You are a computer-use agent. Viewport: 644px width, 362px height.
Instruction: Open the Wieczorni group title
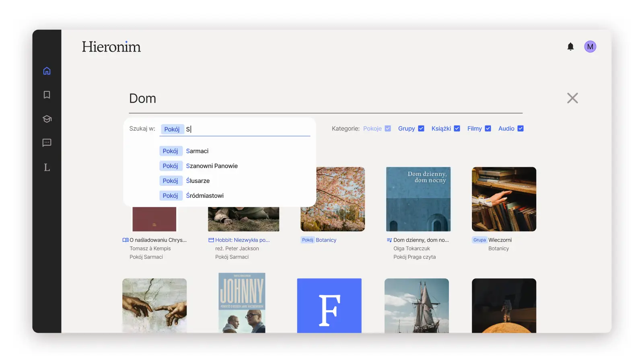coord(500,240)
